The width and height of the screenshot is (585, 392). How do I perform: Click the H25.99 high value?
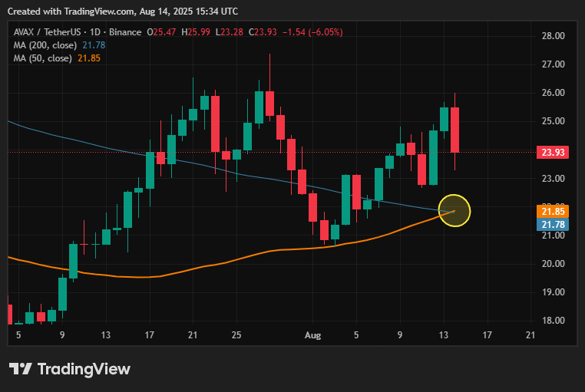point(196,32)
